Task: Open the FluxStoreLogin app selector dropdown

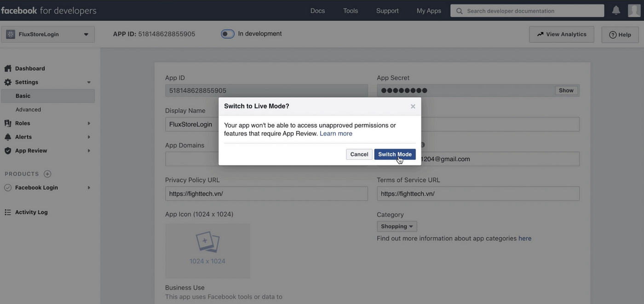Action: click(x=48, y=34)
